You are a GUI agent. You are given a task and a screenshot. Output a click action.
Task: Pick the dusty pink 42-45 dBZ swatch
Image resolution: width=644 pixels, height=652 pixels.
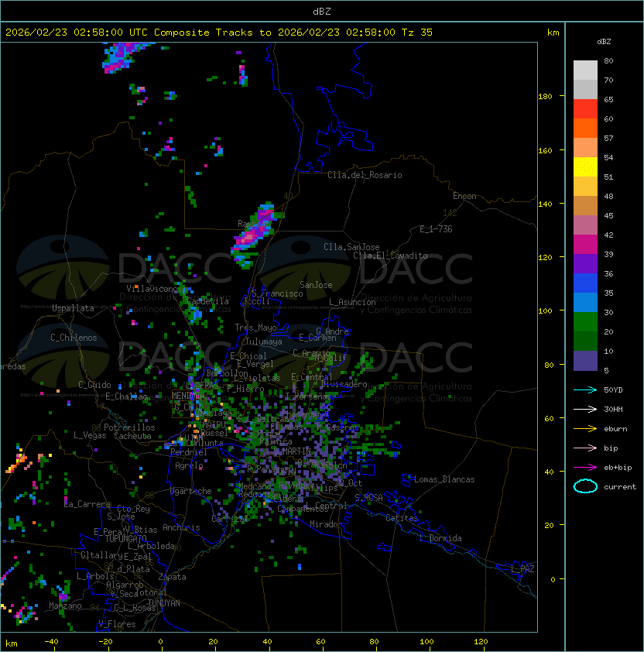coord(585,225)
